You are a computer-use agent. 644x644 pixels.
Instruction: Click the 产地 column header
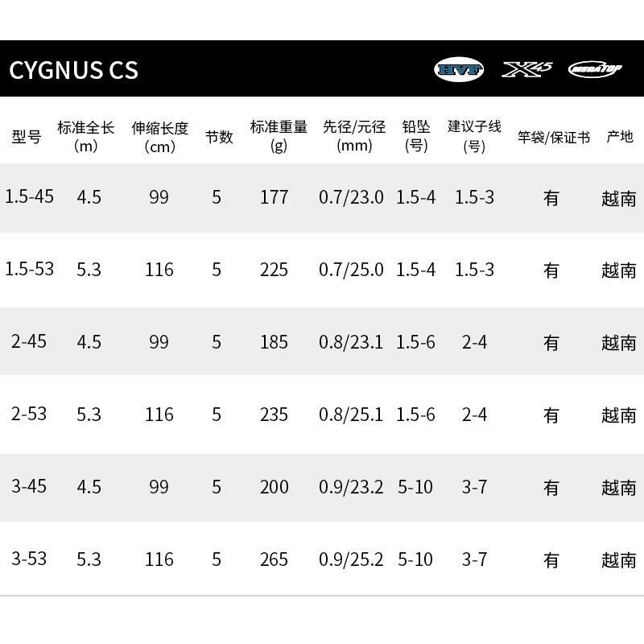[x=620, y=137]
